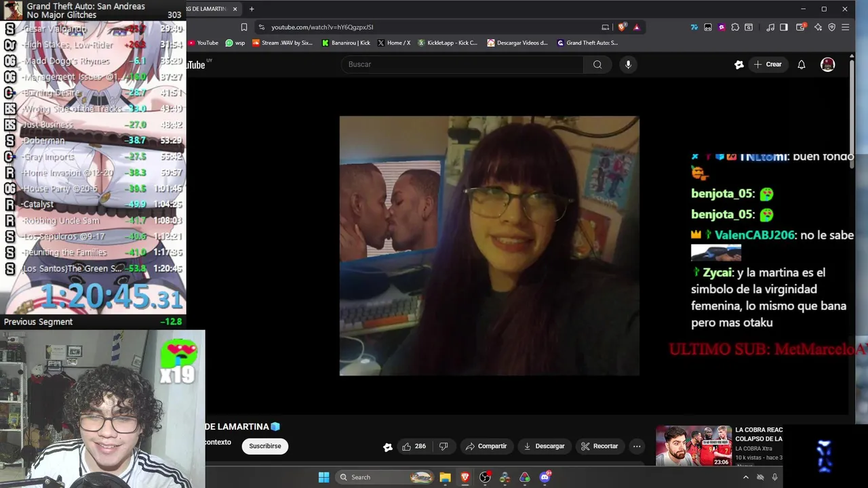Open the YouTube account avatar menu
This screenshot has height=488, width=868.
pyautogui.click(x=827, y=64)
